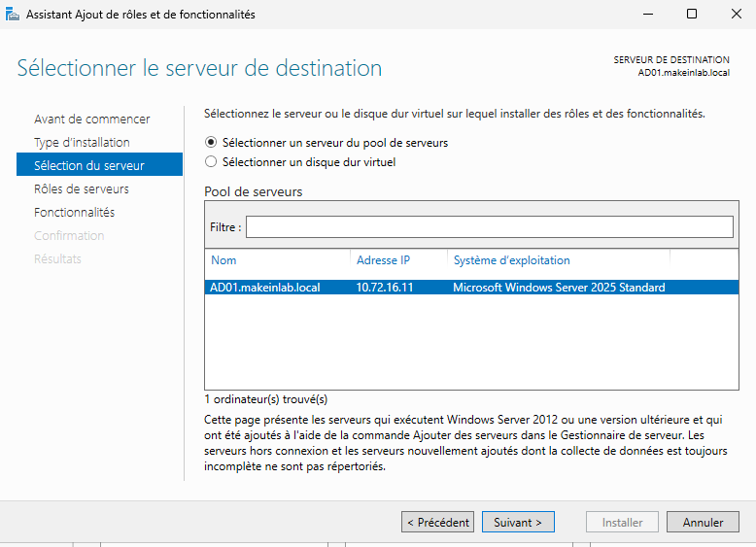
Task: Navigate to the Fonctionnalités step
Action: click(x=74, y=213)
